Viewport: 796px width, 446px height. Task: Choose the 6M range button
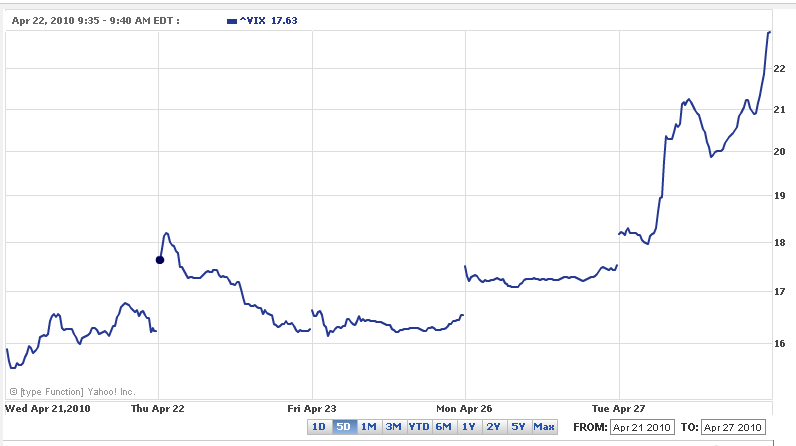(444, 427)
